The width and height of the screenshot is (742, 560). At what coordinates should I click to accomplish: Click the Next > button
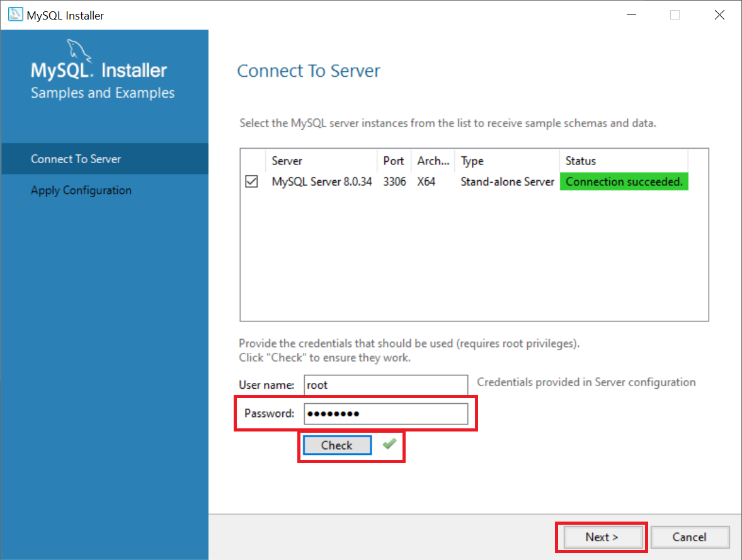[x=602, y=537]
